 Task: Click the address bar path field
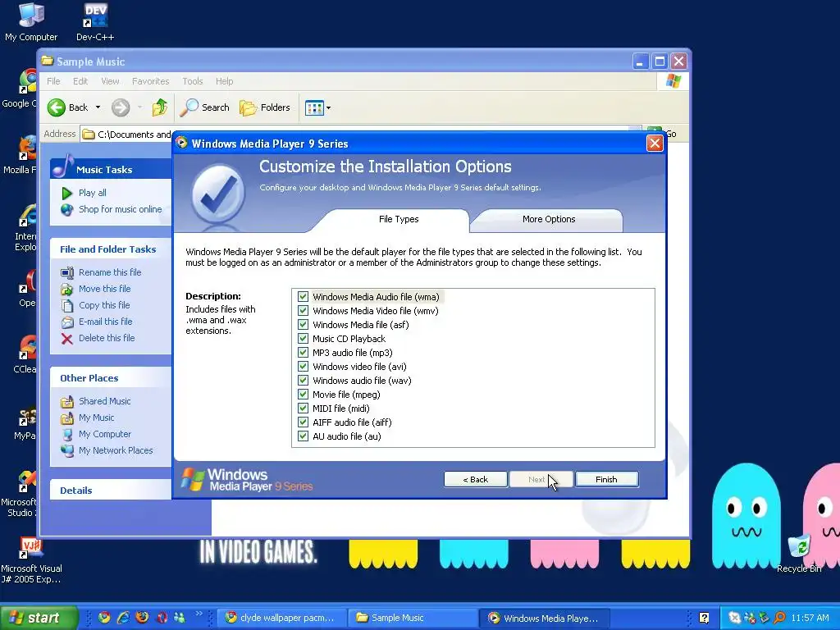tap(127, 135)
